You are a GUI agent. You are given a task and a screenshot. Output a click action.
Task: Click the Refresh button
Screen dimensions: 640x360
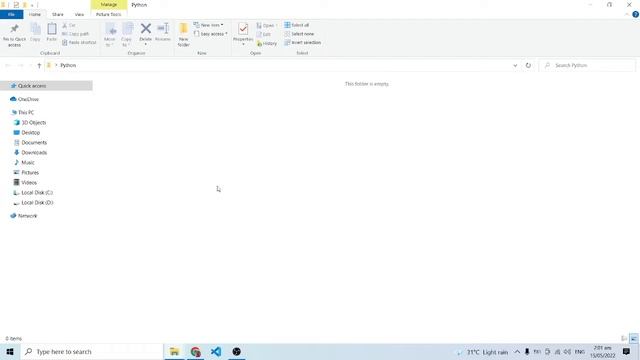(528, 65)
